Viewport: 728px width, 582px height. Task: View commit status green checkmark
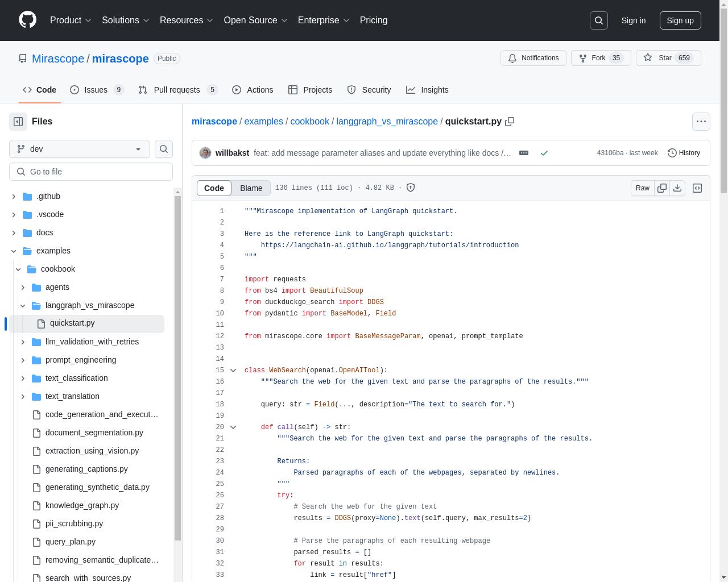click(x=544, y=153)
